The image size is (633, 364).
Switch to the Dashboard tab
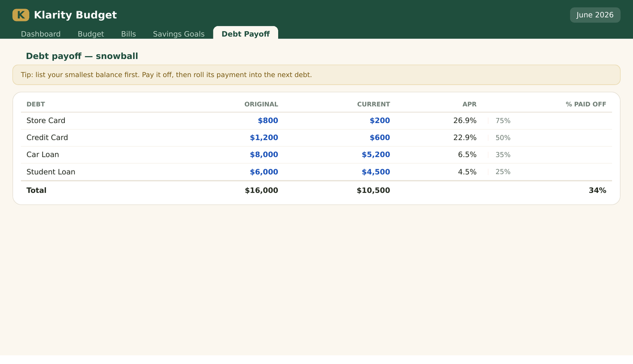[x=41, y=34]
